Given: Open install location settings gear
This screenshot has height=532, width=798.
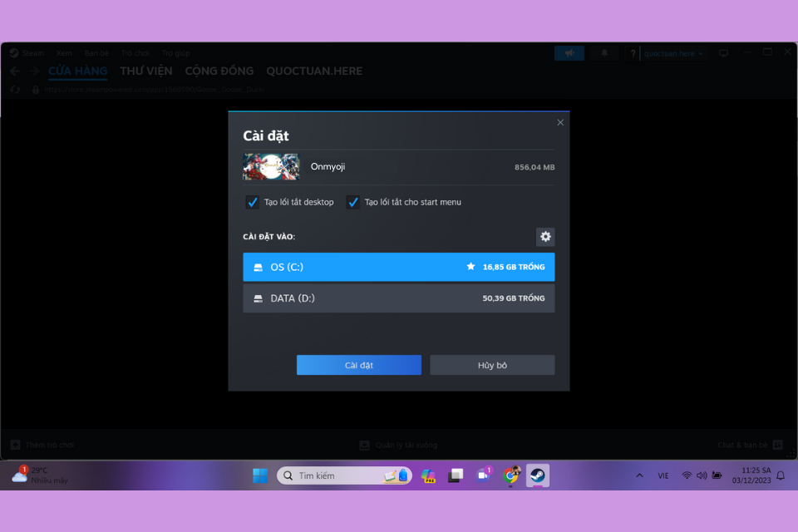Looking at the screenshot, I should 545,237.
